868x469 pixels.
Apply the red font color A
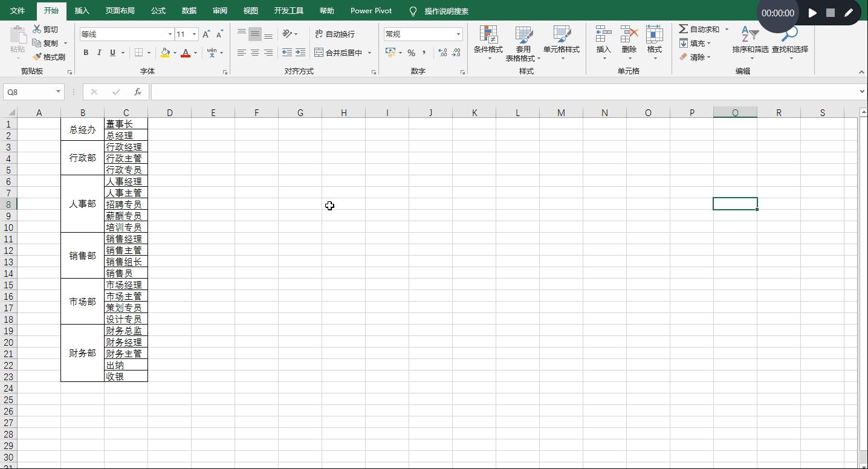(x=186, y=53)
